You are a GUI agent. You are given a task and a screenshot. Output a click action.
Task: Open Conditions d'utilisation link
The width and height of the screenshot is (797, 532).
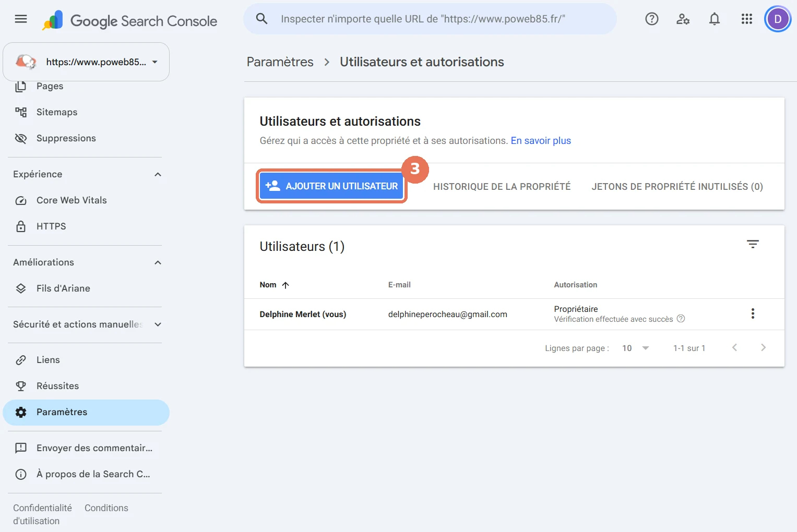tap(106, 508)
